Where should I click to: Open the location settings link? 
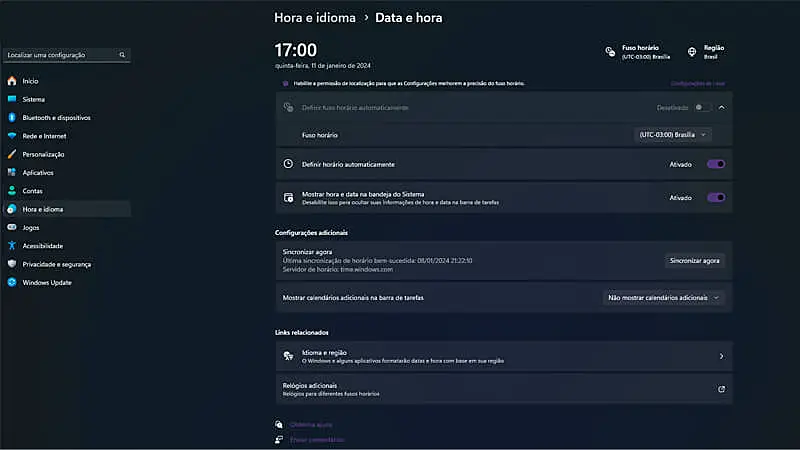[x=697, y=83]
